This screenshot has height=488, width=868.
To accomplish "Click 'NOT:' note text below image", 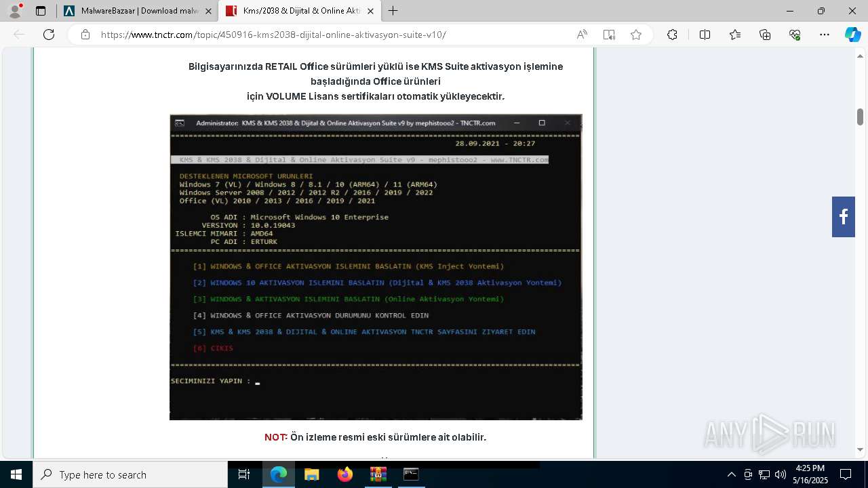I will pyautogui.click(x=375, y=437).
